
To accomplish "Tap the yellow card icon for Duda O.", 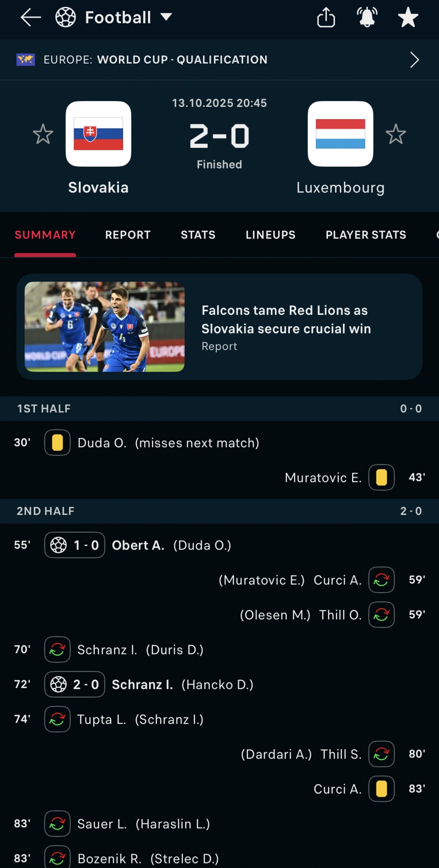I will pyautogui.click(x=57, y=443).
